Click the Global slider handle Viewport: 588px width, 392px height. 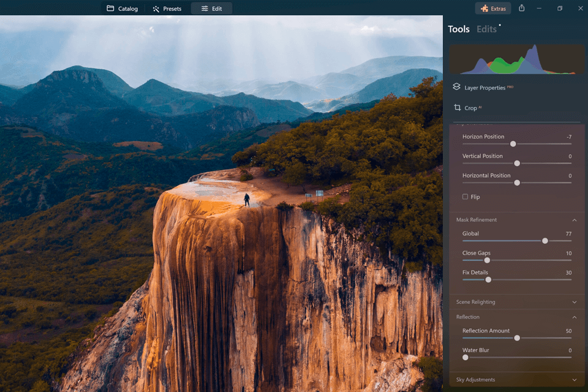[x=545, y=241]
